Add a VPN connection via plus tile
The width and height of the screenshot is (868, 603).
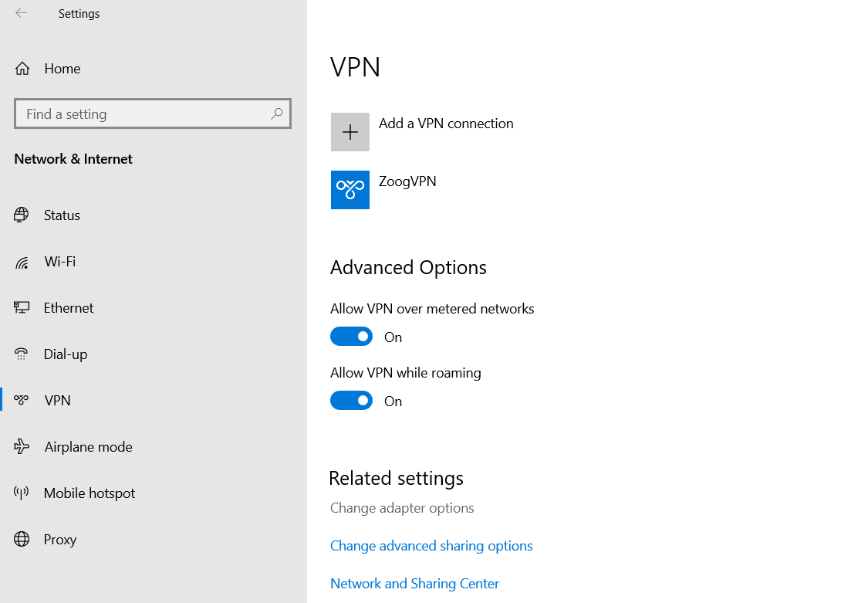(x=350, y=131)
